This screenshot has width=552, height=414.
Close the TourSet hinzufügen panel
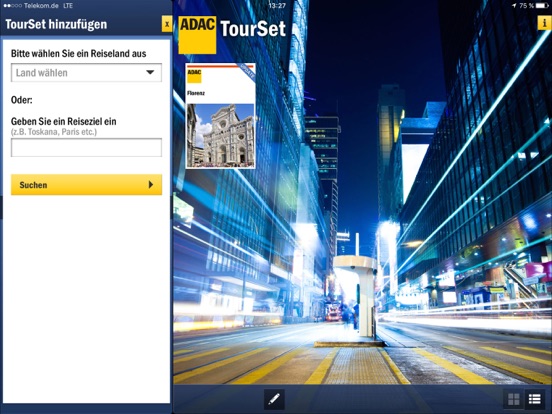[167, 24]
